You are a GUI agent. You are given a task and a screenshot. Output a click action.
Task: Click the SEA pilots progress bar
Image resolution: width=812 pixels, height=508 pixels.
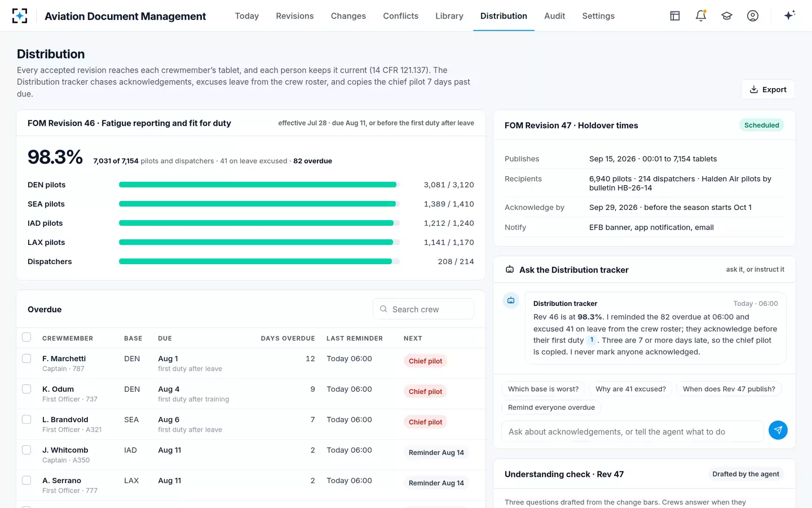pos(259,204)
